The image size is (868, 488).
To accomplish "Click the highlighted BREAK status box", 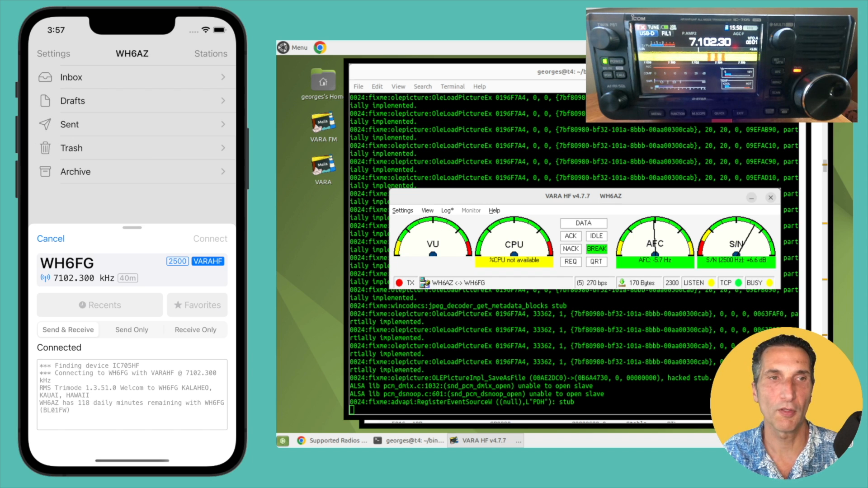I will (596, 249).
